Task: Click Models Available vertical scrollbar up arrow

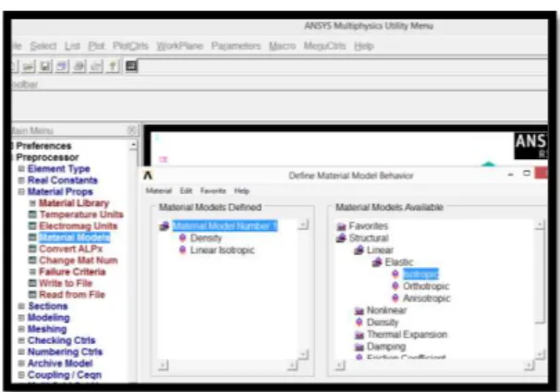Action: (x=540, y=225)
